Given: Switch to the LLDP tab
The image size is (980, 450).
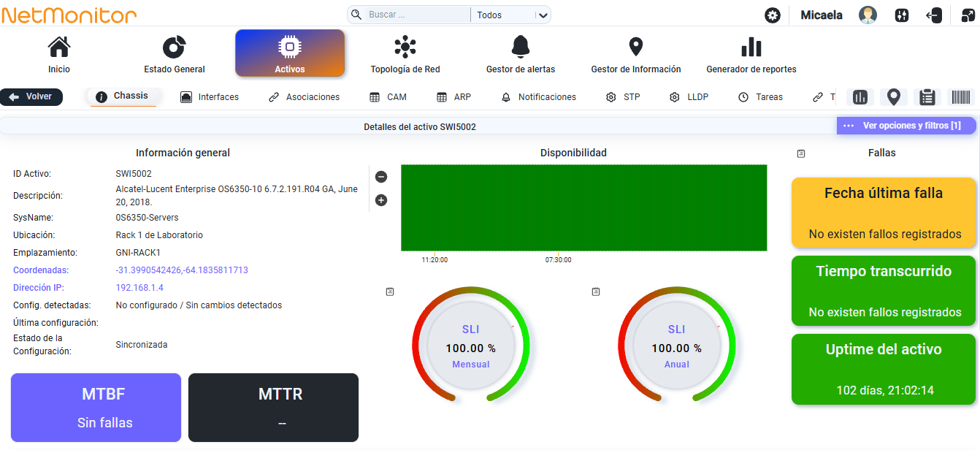Looking at the screenshot, I should click(689, 97).
